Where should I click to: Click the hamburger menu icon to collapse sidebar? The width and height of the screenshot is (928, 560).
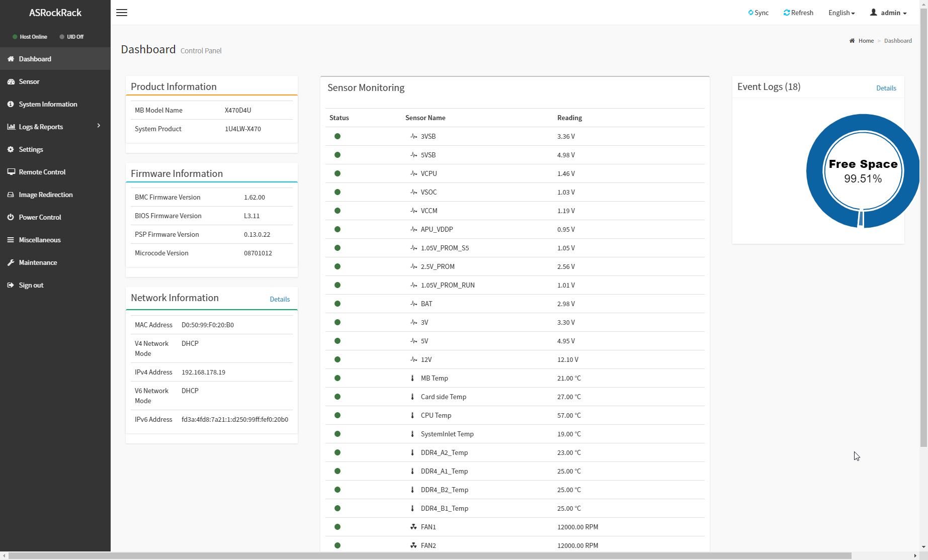point(122,13)
